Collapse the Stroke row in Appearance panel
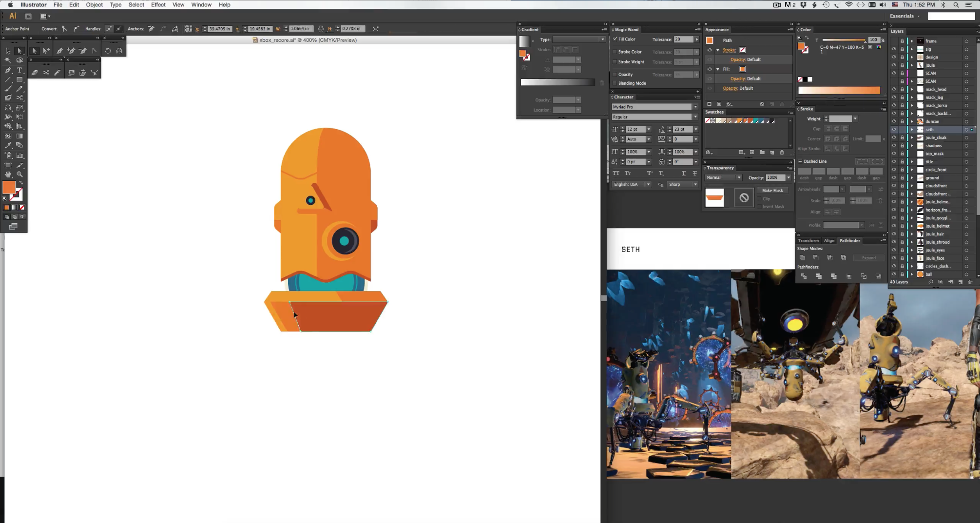Viewport: 980px width, 523px height. click(718, 50)
